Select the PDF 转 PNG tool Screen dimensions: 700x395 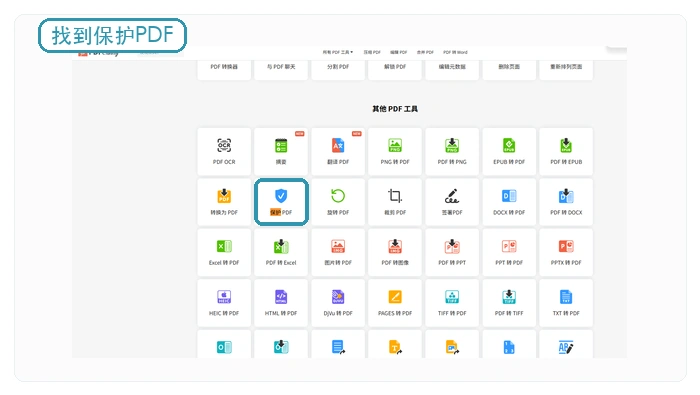pos(452,151)
